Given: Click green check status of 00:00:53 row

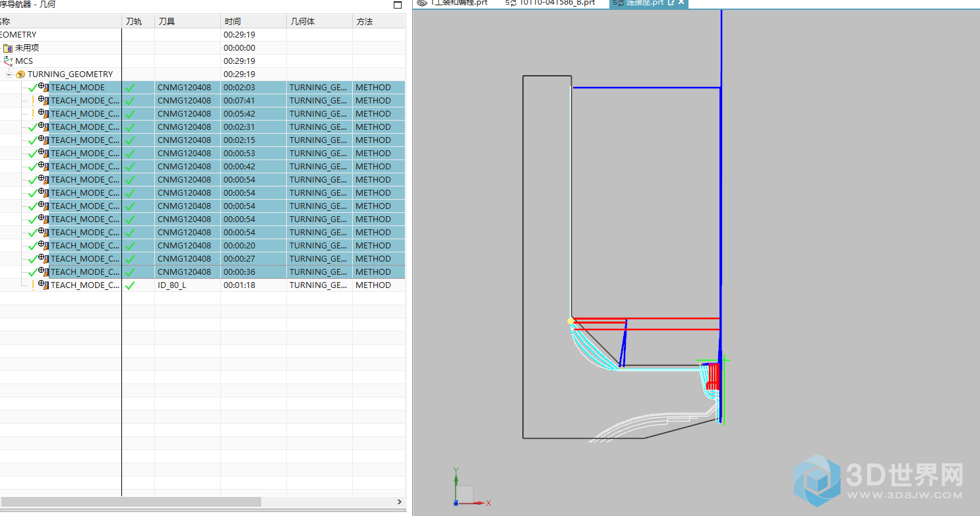Looking at the screenshot, I should point(32,154).
